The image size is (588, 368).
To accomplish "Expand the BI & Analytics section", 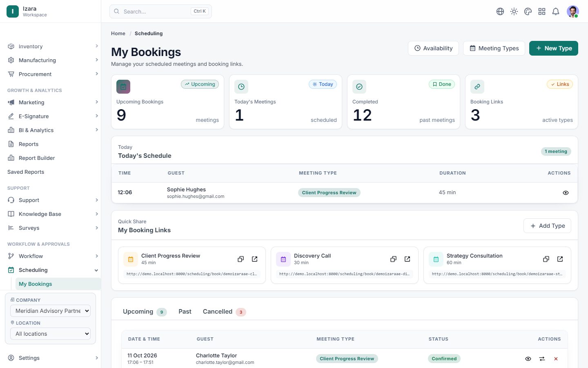I will [x=51, y=130].
